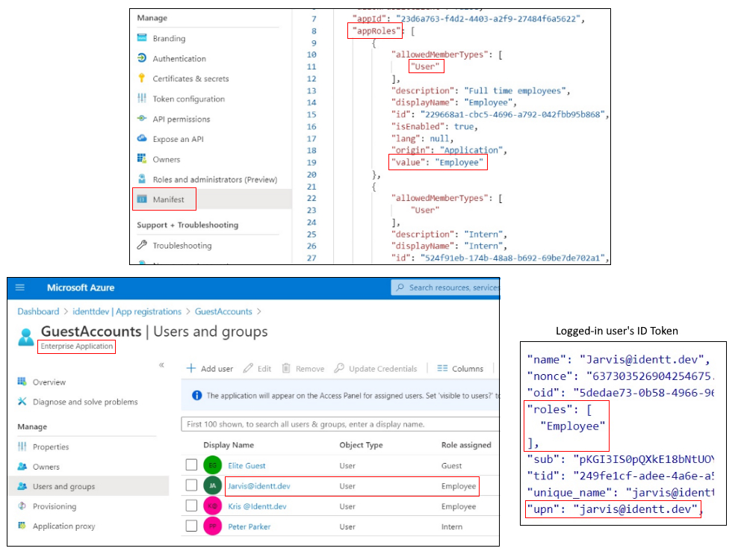
Task: Click the Expose an API cloud icon
Action: pyautogui.click(x=142, y=138)
